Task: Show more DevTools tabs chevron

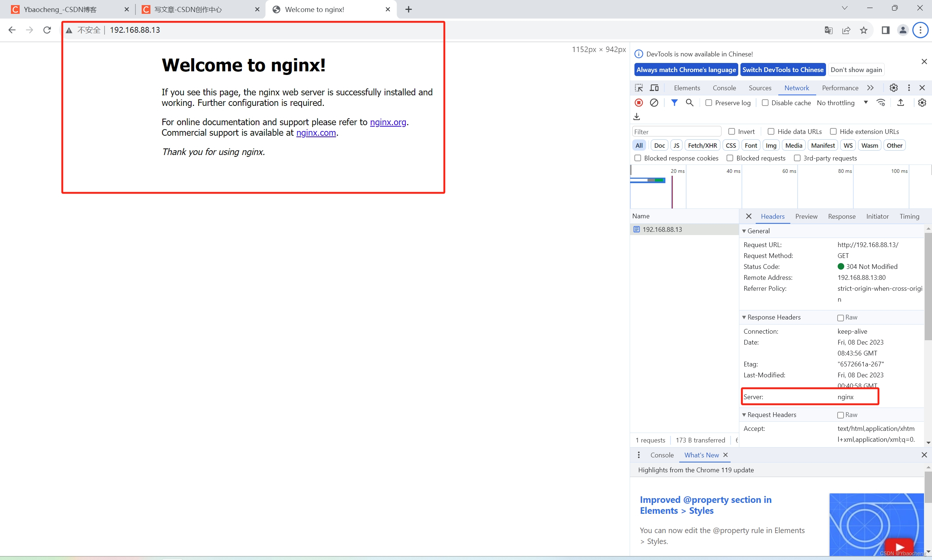Action: (x=870, y=88)
